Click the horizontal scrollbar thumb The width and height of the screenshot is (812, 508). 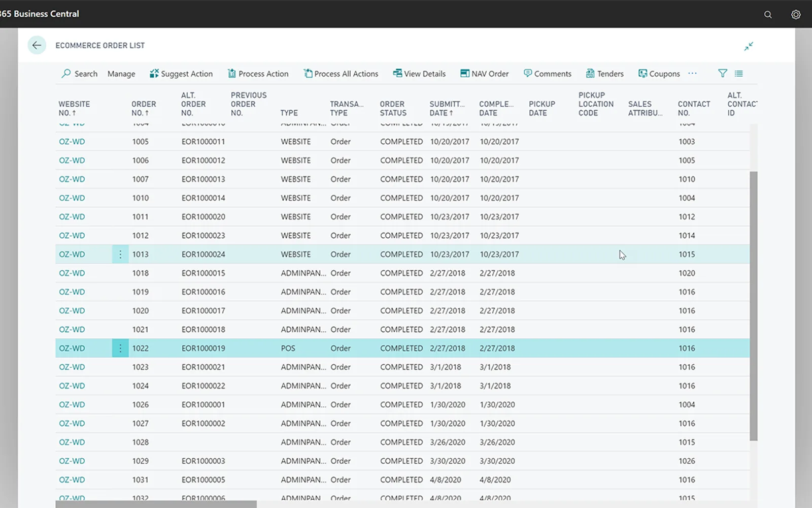tap(156, 504)
